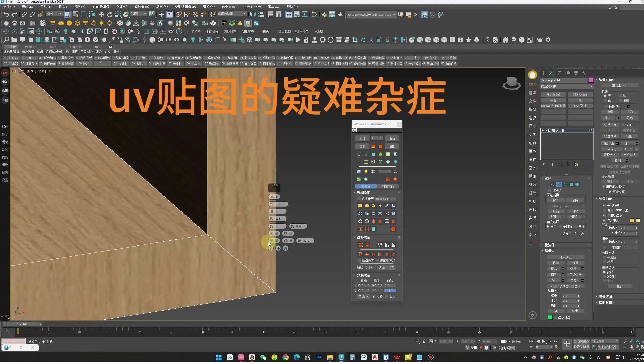This screenshot has height=362, width=644.
Task: Click 插入顶点 button in Edit Edges
Action: [x=565, y=257]
